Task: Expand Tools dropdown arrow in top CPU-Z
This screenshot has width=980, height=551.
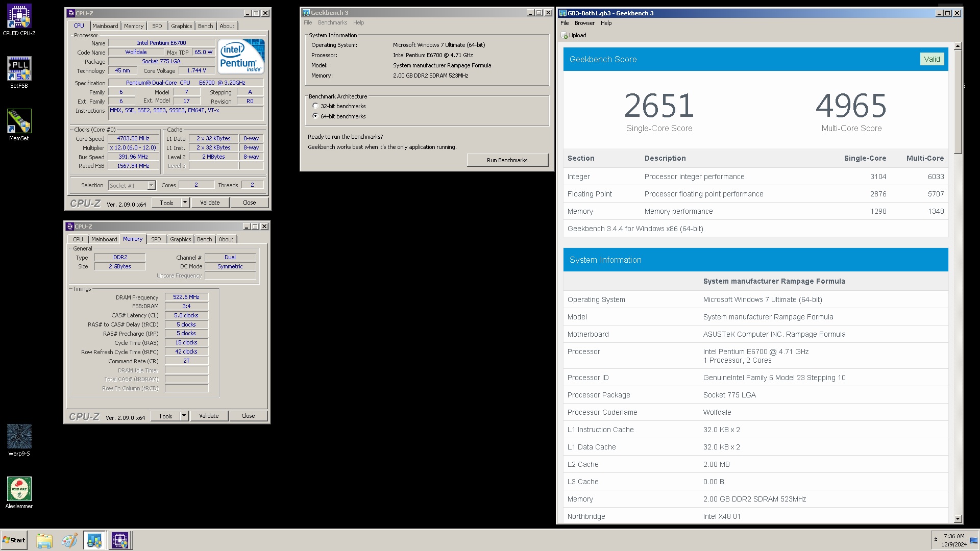Action: point(185,203)
